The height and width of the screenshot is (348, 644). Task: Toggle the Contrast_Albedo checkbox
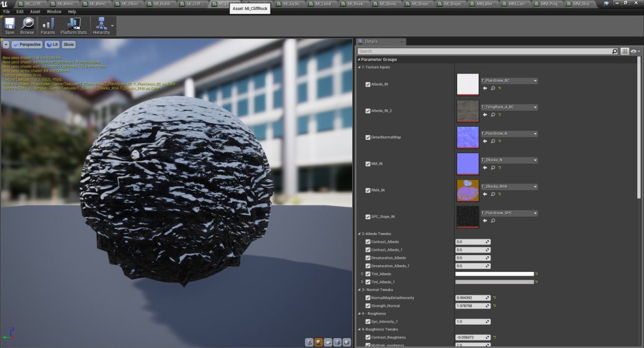[x=368, y=241]
